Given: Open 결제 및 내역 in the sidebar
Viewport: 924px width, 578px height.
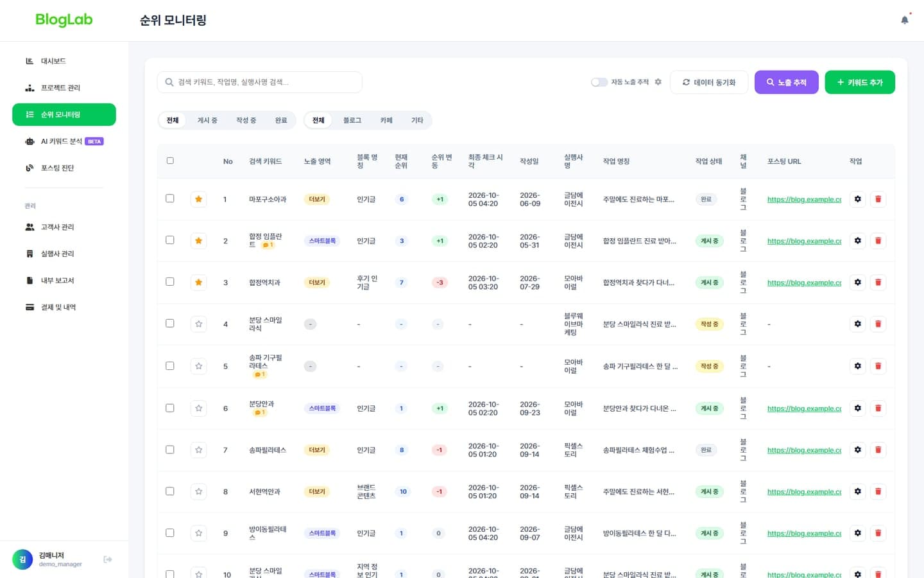Looking at the screenshot, I should click(x=64, y=308).
